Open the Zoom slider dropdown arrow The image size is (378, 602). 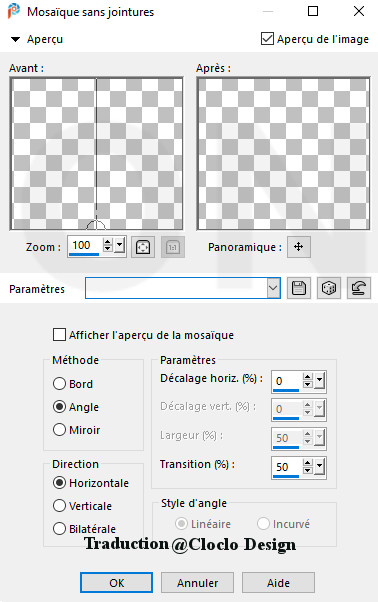[120, 245]
